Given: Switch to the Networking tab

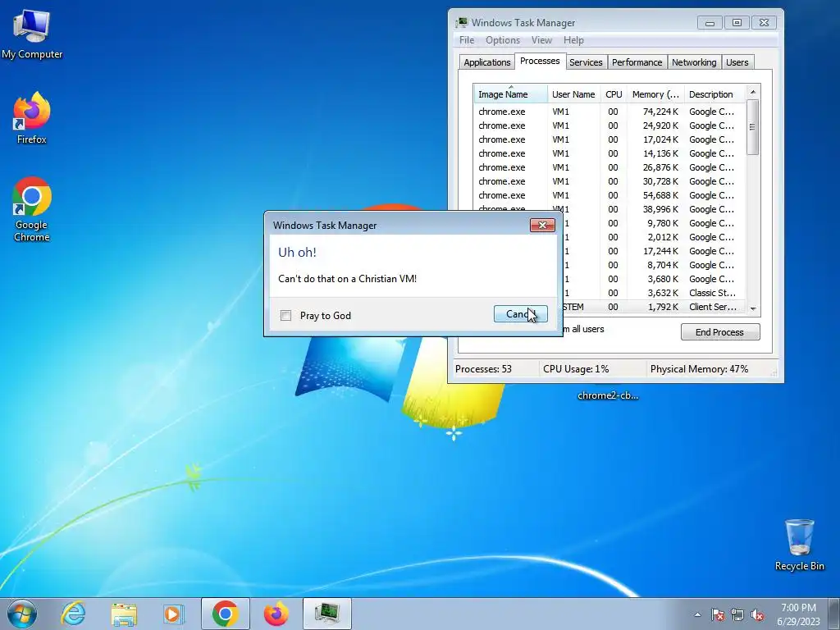Looking at the screenshot, I should pyautogui.click(x=694, y=62).
